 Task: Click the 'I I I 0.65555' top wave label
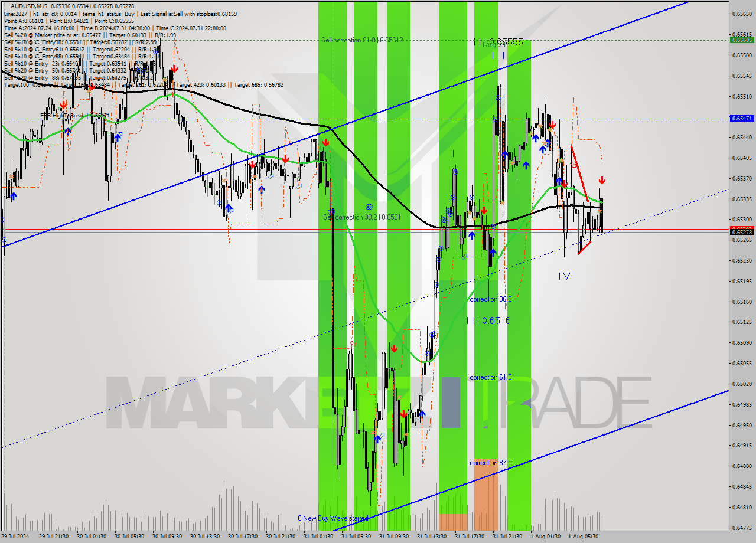pos(498,42)
